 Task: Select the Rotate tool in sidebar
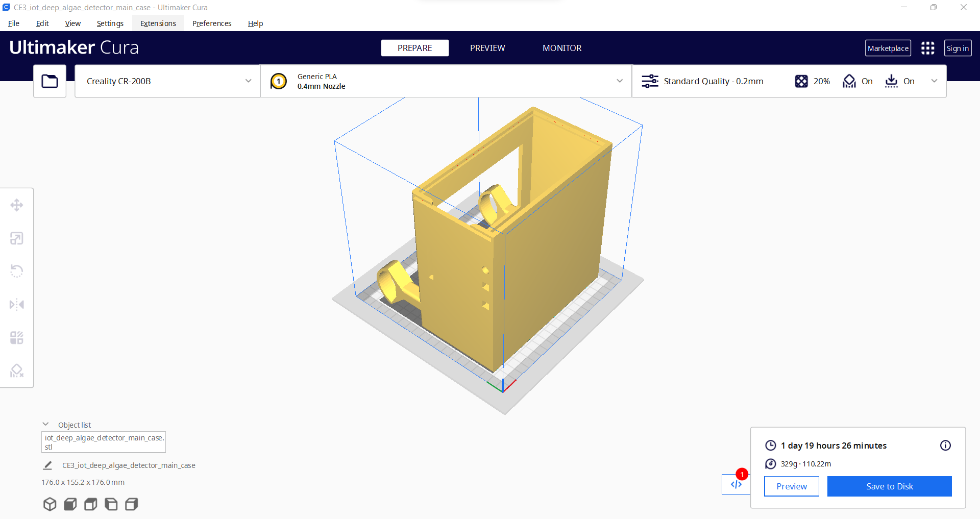17,271
